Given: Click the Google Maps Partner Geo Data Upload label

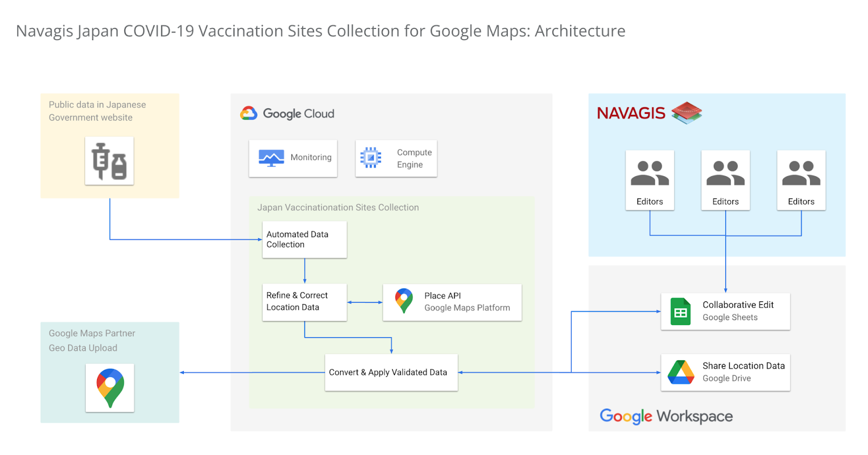Looking at the screenshot, I should 92,341.
